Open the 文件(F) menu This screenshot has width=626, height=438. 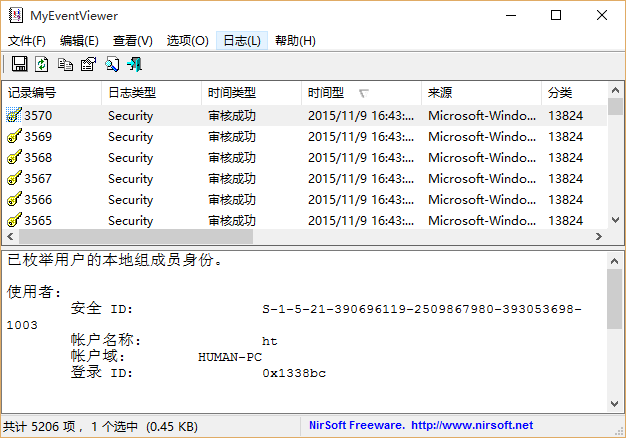[27, 41]
